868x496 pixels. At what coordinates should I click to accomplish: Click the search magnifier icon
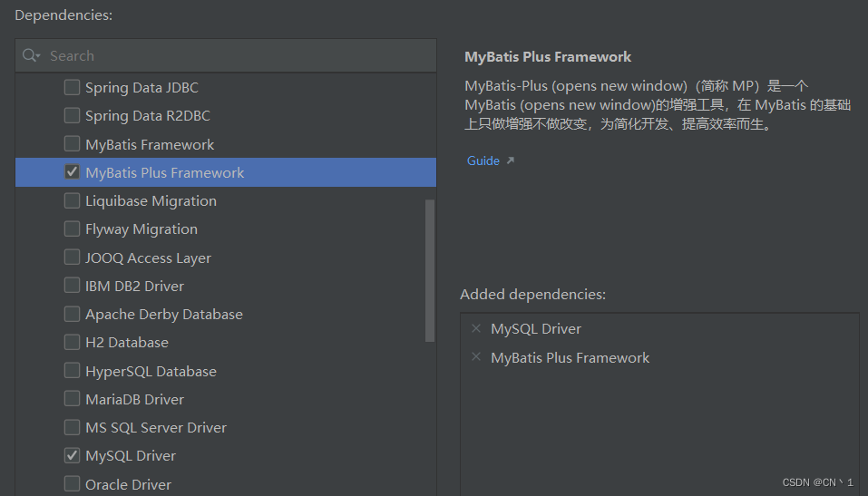coord(31,55)
